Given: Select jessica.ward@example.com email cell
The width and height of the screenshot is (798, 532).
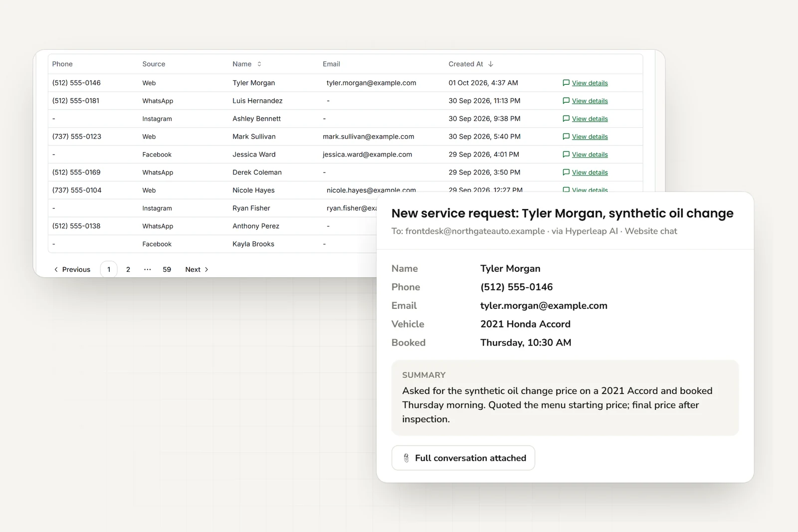Looking at the screenshot, I should (x=367, y=155).
